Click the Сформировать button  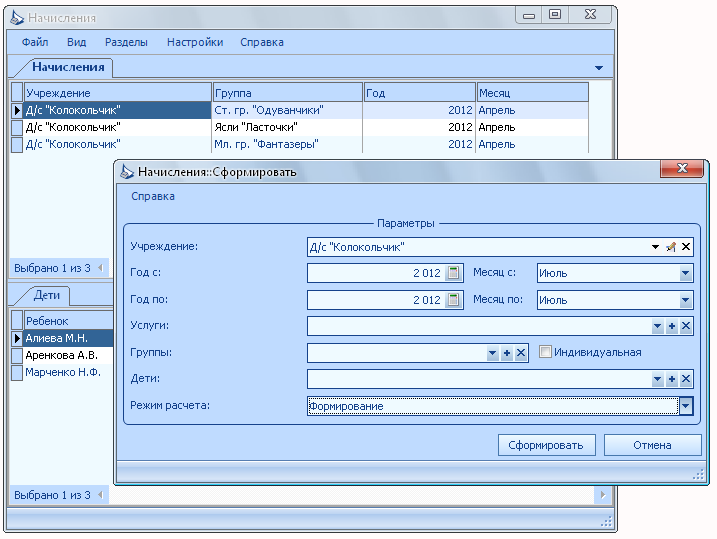coord(546,445)
